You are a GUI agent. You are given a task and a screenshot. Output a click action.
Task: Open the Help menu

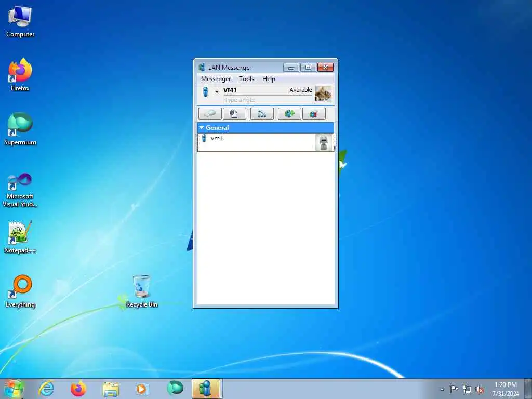click(x=269, y=79)
